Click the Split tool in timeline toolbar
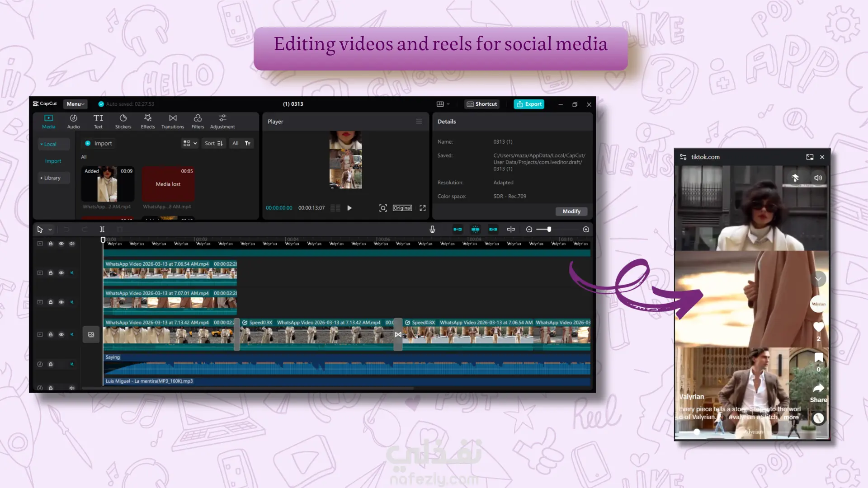This screenshot has height=488, width=868. pos(102,230)
